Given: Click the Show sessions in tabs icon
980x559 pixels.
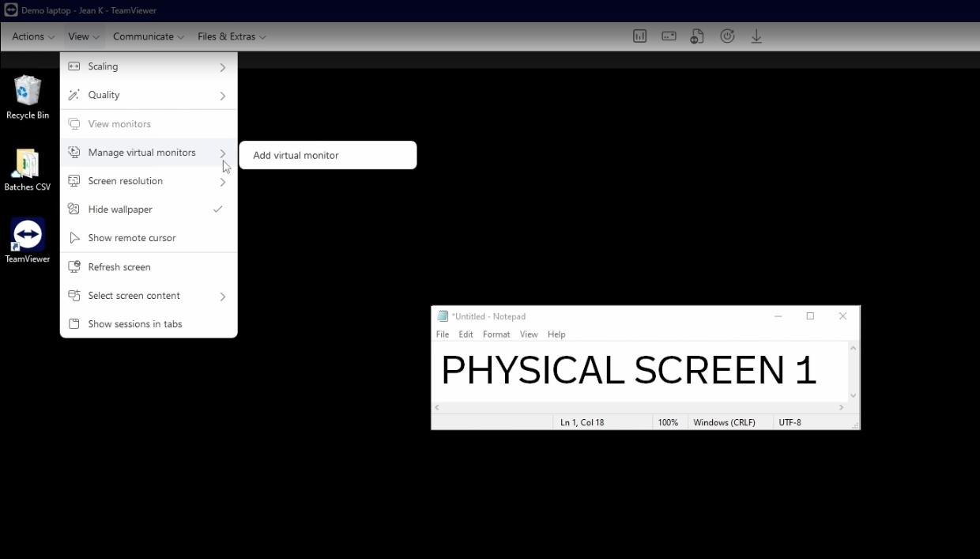Looking at the screenshot, I should coord(74,324).
